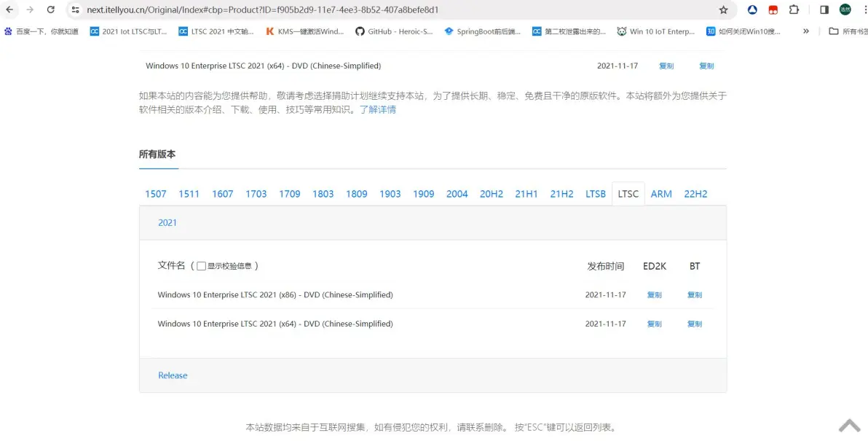Viewport: 868px width, 441px height.
Task: Switch to the LTSB version tab
Action: 596,194
